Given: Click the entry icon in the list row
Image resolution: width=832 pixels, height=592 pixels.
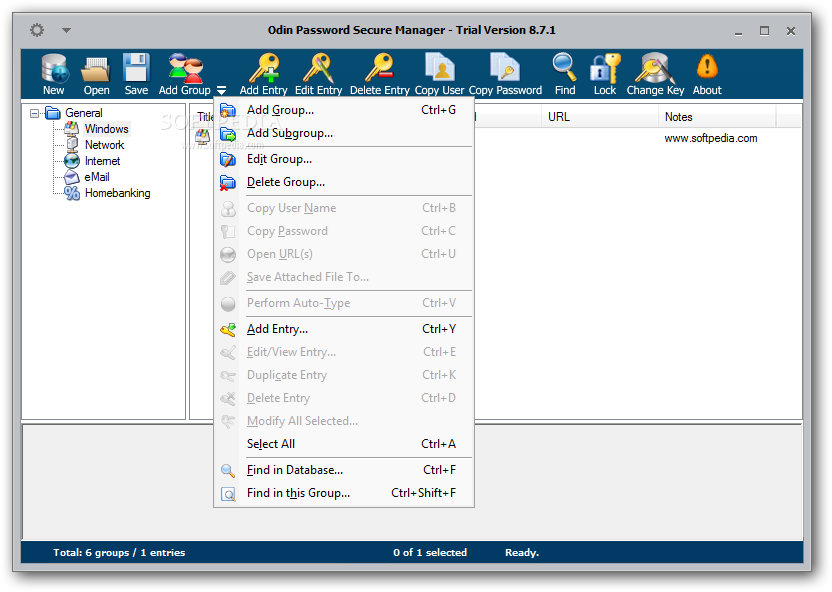Looking at the screenshot, I should pos(203,137).
